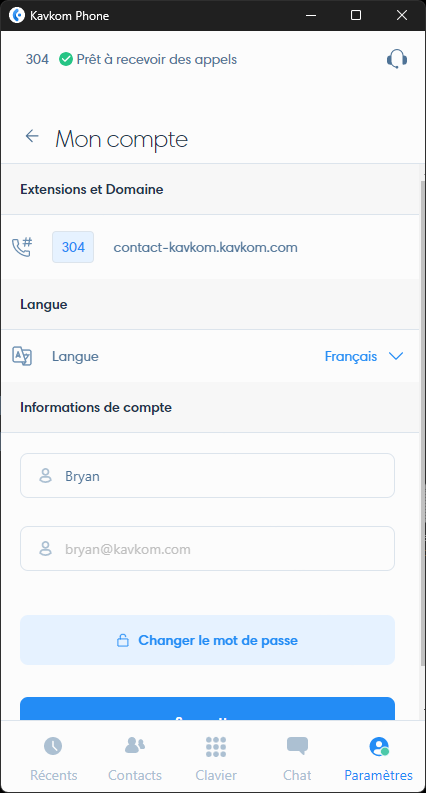Click the person icon in the email field

[x=46, y=549]
